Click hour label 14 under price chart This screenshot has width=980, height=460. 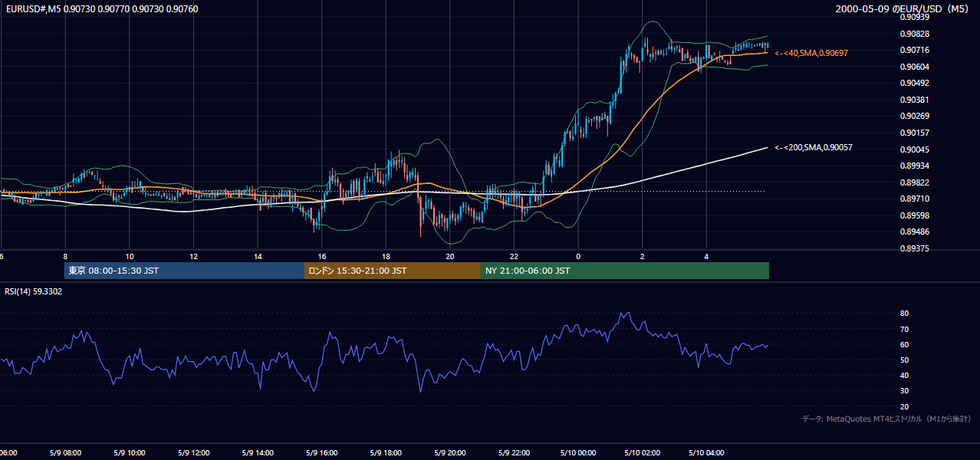point(258,256)
